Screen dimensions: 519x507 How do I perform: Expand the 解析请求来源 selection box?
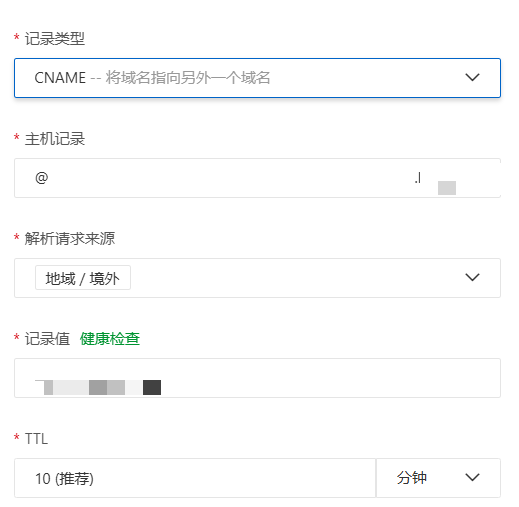pyautogui.click(x=257, y=278)
